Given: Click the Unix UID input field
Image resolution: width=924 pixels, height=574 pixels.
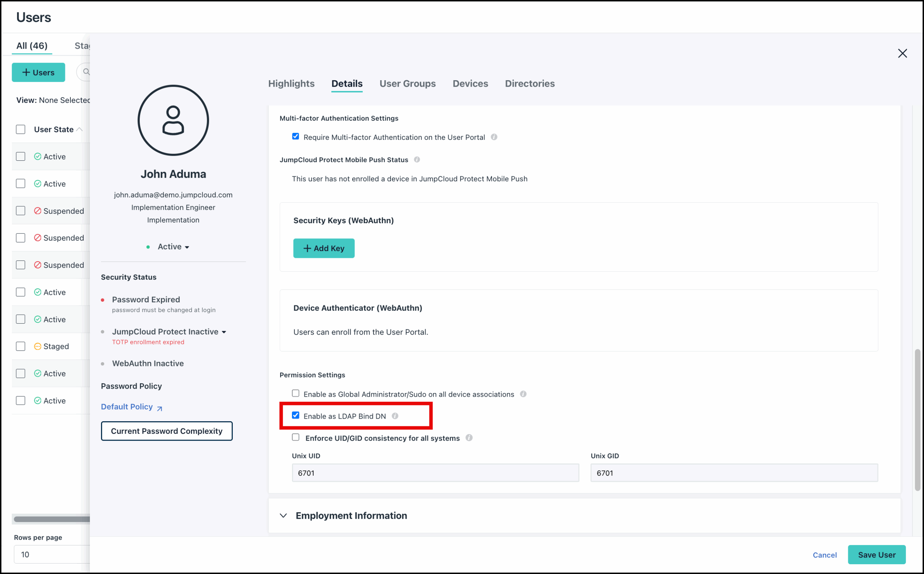Looking at the screenshot, I should (435, 473).
